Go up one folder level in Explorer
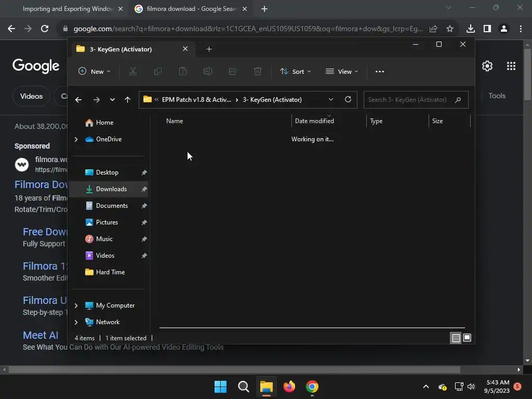 tap(128, 100)
